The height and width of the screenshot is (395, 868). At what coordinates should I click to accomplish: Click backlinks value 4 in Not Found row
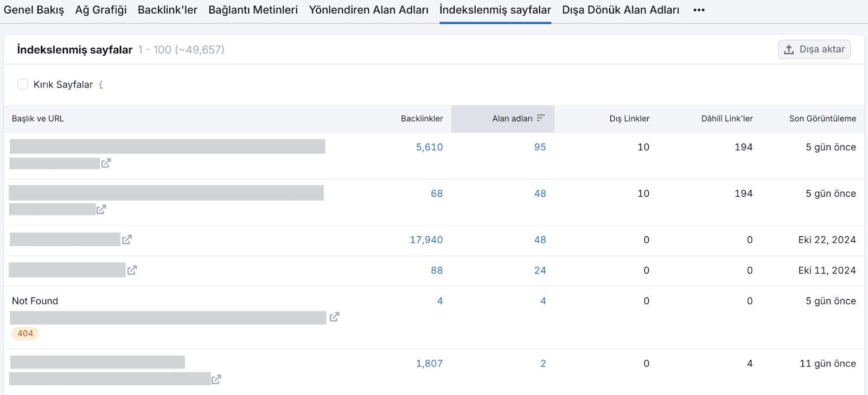(x=440, y=301)
